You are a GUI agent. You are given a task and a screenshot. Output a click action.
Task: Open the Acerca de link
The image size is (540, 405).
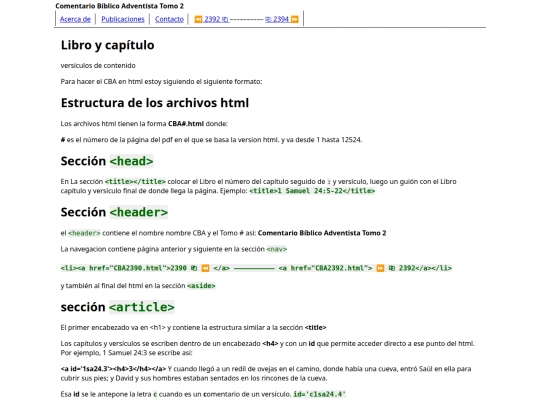tap(75, 19)
